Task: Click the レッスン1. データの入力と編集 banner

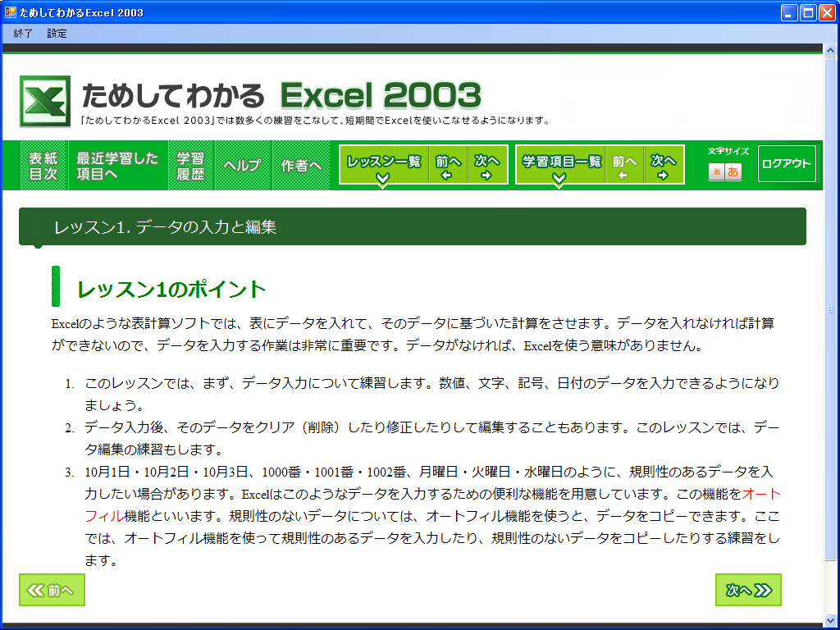Action: pyautogui.click(x=413, y=226)
